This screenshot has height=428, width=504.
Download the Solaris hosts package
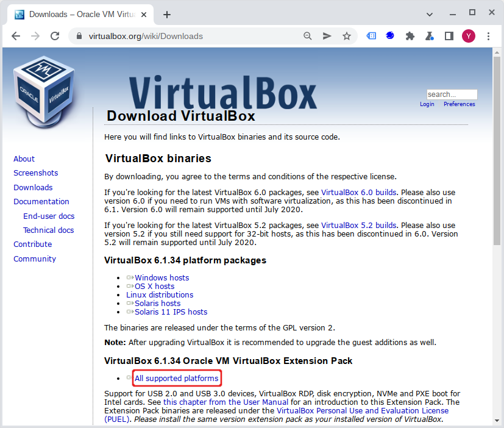[x=157, y=303]
